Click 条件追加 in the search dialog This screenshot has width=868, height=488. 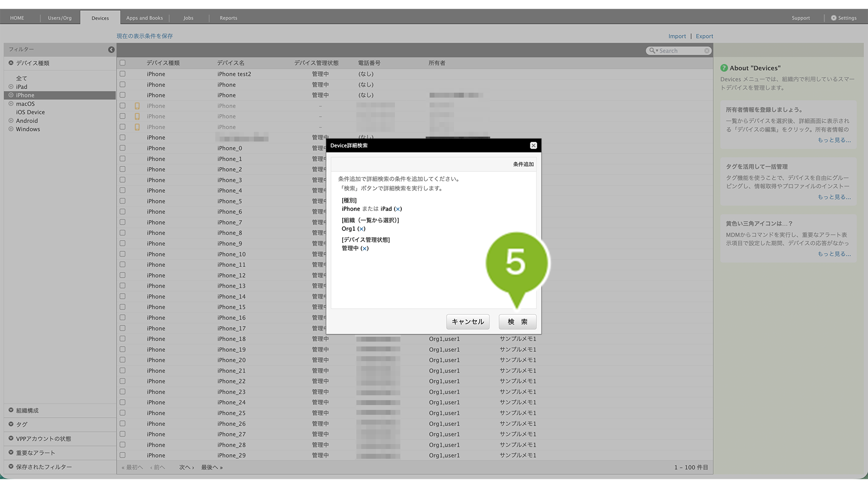click(523, 164)
